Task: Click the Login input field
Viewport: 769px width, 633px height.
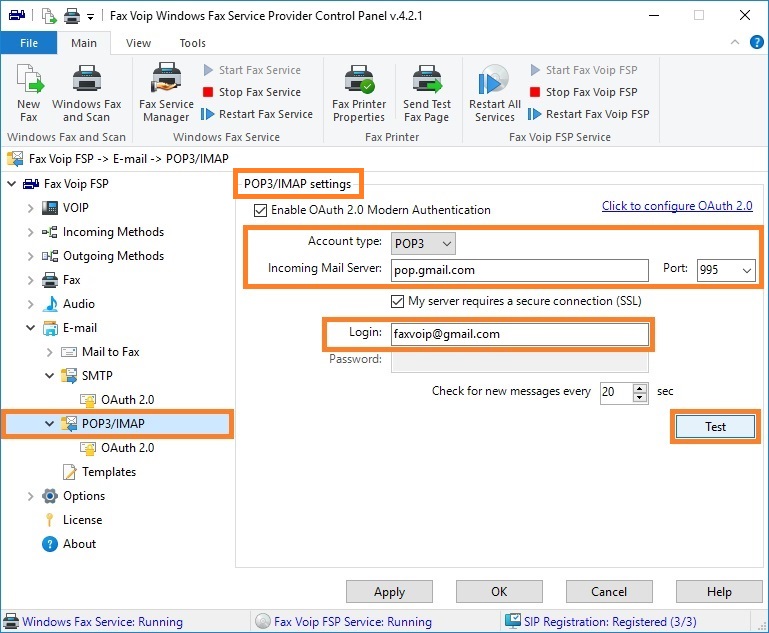Action: click(519, 334)
